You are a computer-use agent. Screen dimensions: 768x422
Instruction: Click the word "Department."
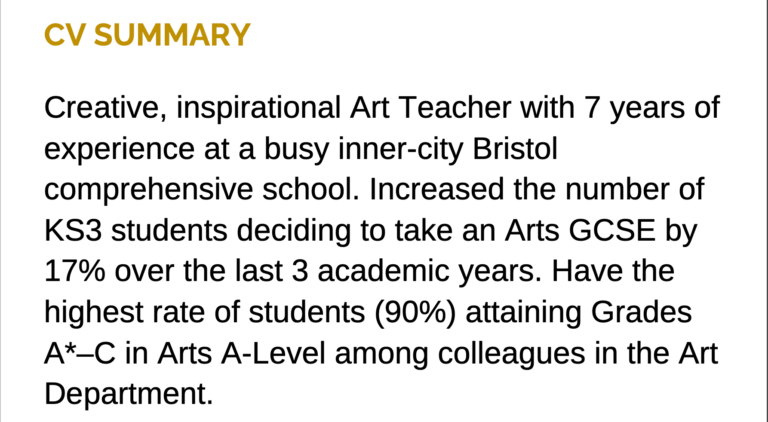pos(130,395)
